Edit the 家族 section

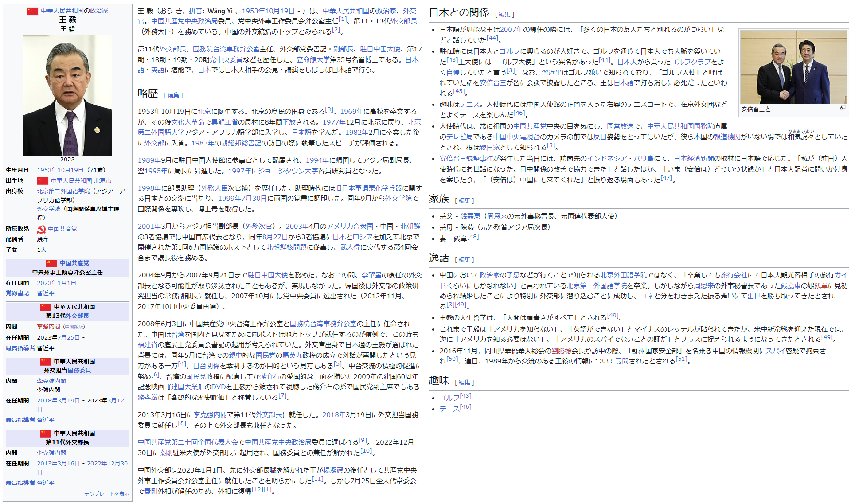(x=464, y=201)
